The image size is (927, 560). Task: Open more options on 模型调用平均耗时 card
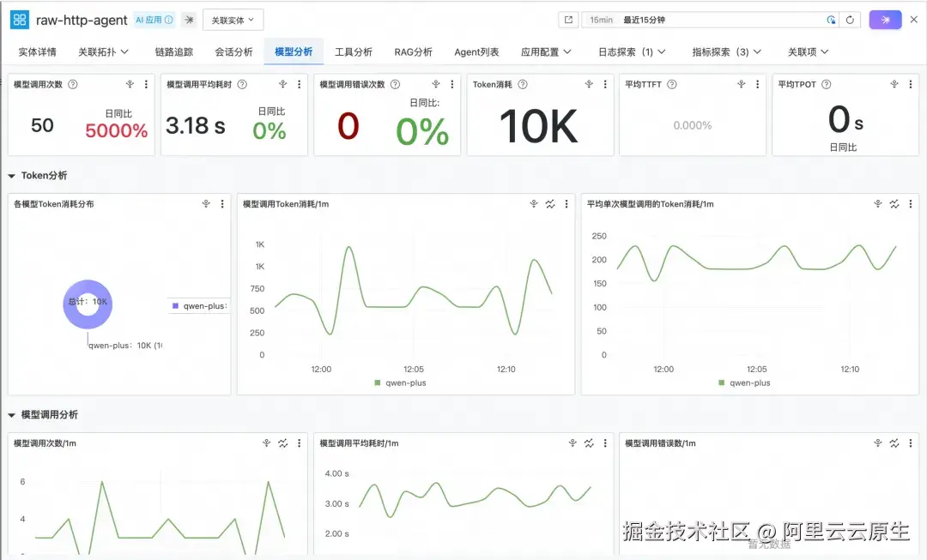pyautogui.click(x=300, y=85)
